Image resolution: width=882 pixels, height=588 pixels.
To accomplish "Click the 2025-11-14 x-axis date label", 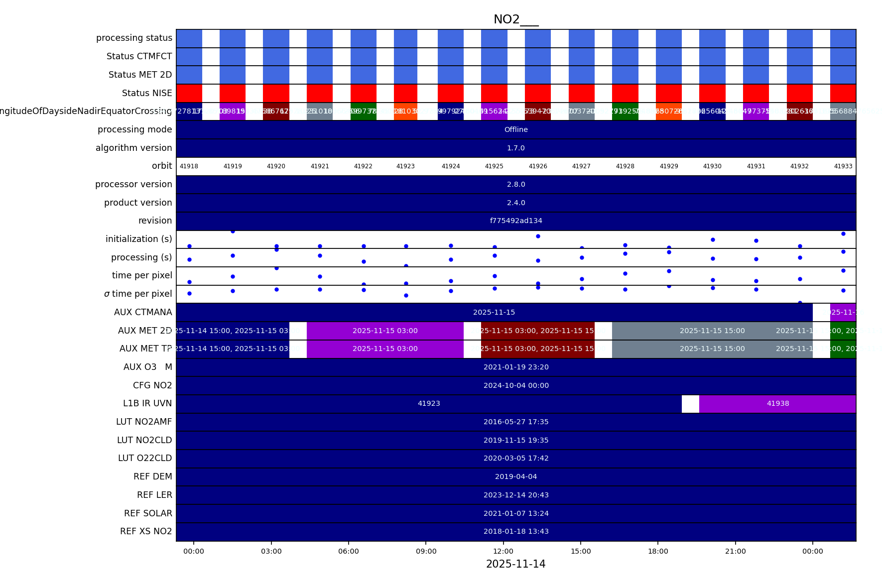I will click(515, 564).
